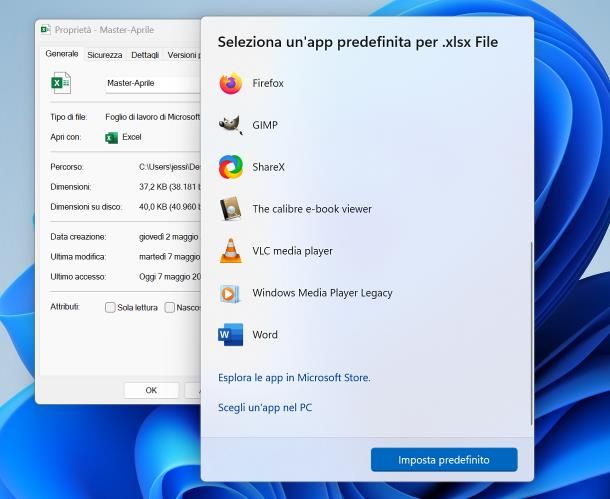Open Esplora le app in Microsoft Store link
Screen dimensions: 610x499
tap(294, 378)
